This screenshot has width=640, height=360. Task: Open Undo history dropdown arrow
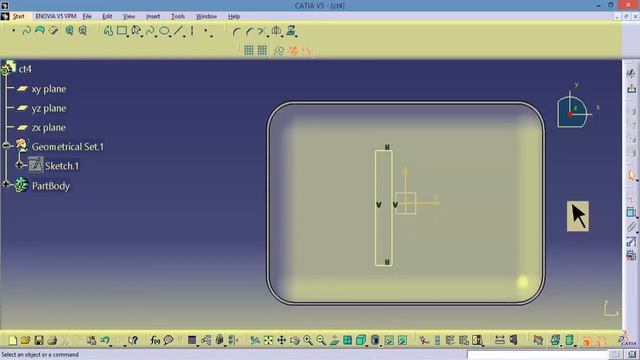(x=111, y=346)
